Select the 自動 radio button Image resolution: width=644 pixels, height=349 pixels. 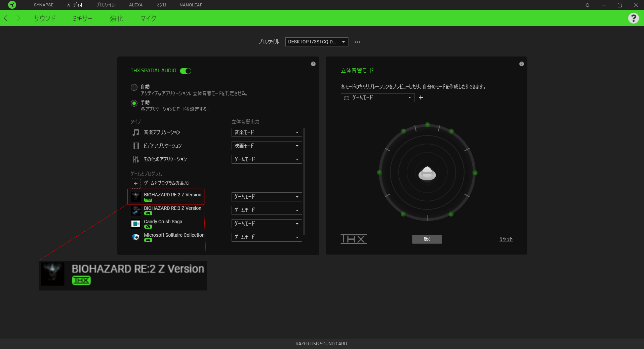pyautogui.click(x=134, y=87)
